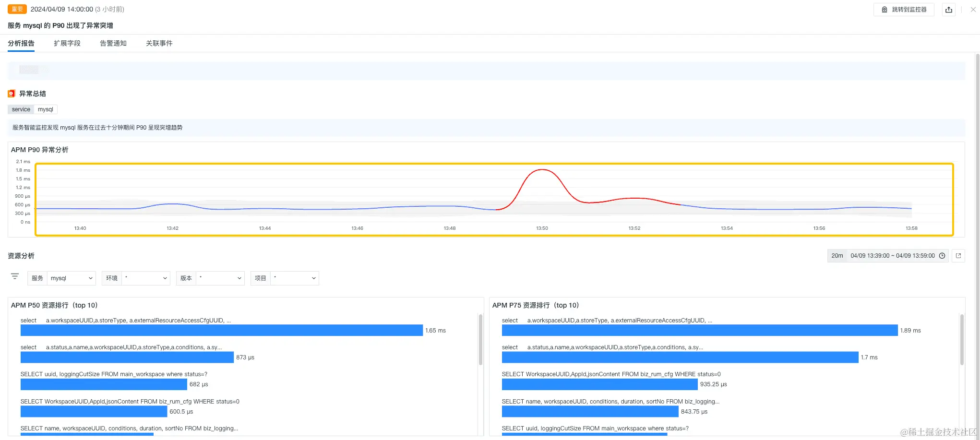Click the 2.1 ms y-axis label

coord(23,162)
